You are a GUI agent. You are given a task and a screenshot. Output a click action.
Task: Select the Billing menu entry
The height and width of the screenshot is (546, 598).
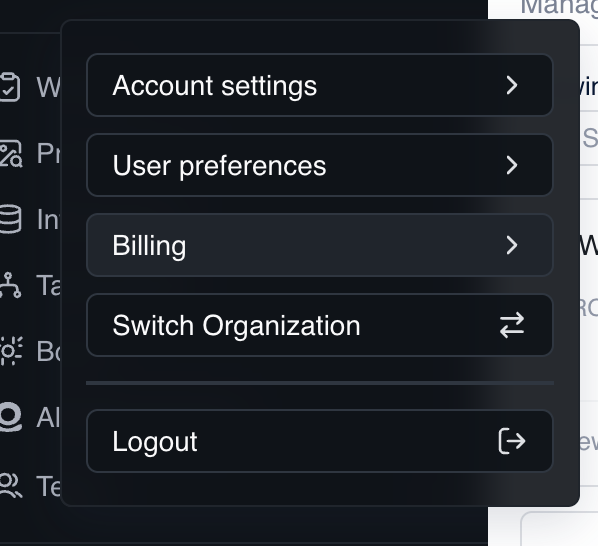pyautogui.click(x=320, y=245)
